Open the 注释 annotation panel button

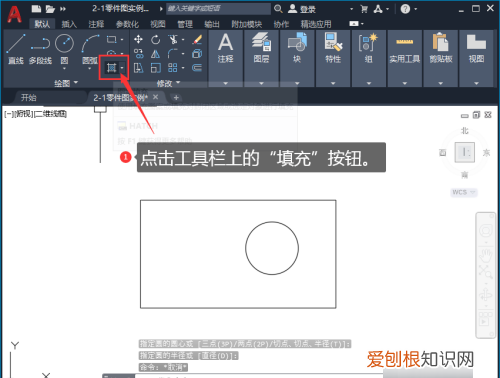tap(226, 58)
